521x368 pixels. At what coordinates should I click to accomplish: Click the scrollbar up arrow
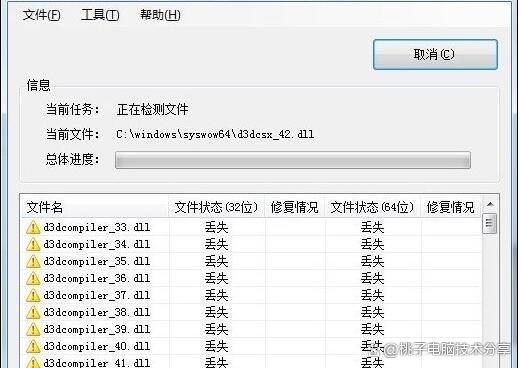(490, 204)
